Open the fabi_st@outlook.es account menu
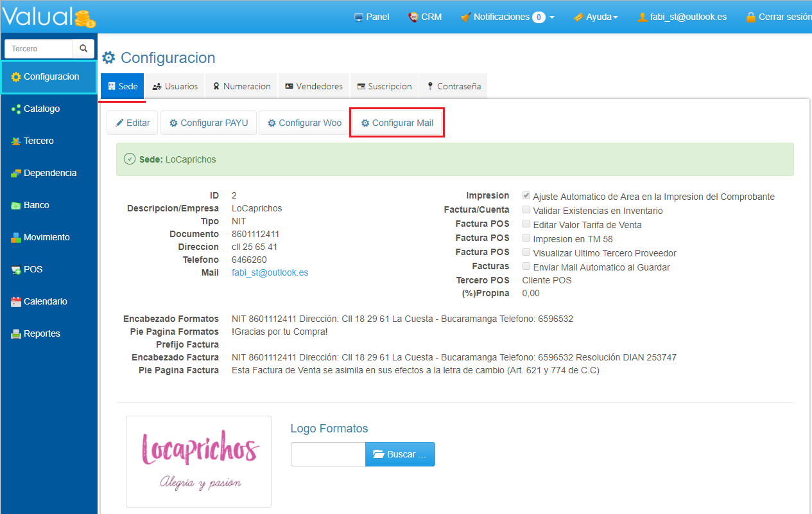The height and width of the screenshot is (514, 812). click(x=682, y=17)
